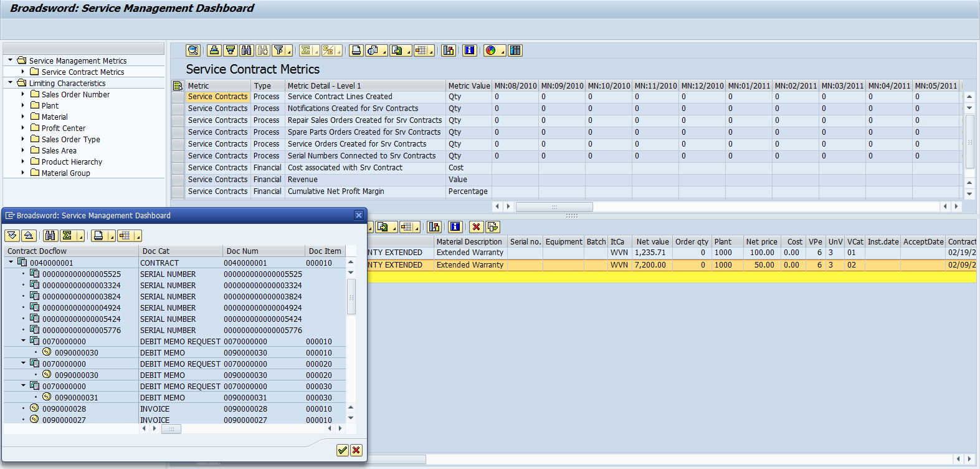Click the sigma Total icon in docflow dialog
The width and height of the screenshot is (980, 469).
(66, 235)
